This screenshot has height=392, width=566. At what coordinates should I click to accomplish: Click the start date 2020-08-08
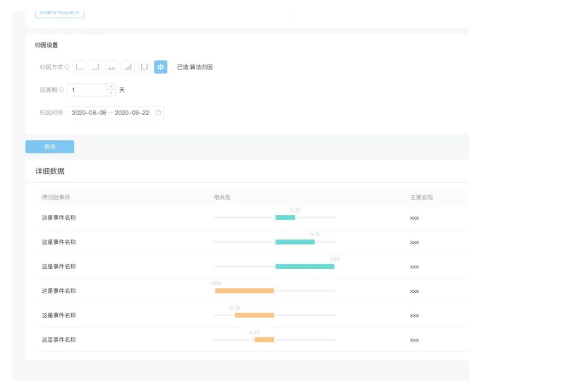pos(89,113)
